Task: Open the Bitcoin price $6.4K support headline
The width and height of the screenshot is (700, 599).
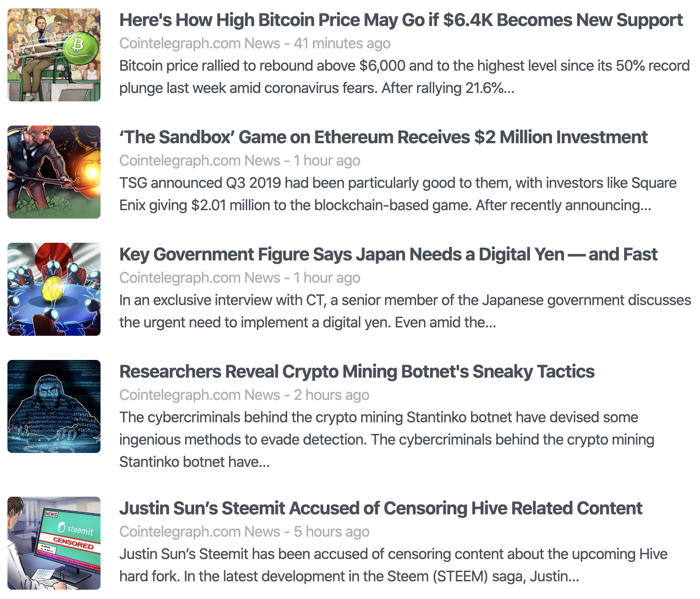Action: 401,20
